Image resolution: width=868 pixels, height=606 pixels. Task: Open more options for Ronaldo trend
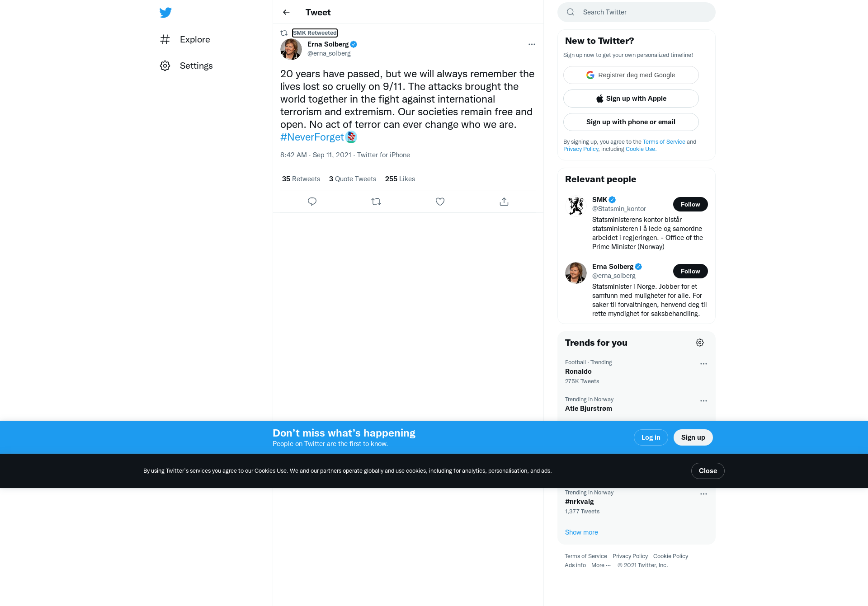[703, 364]
